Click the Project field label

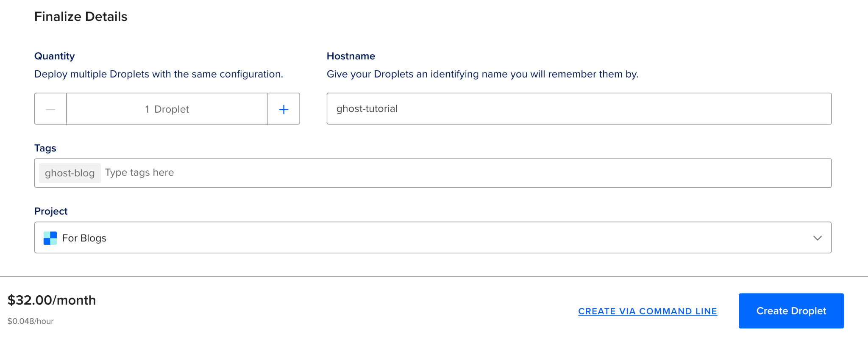51,211
